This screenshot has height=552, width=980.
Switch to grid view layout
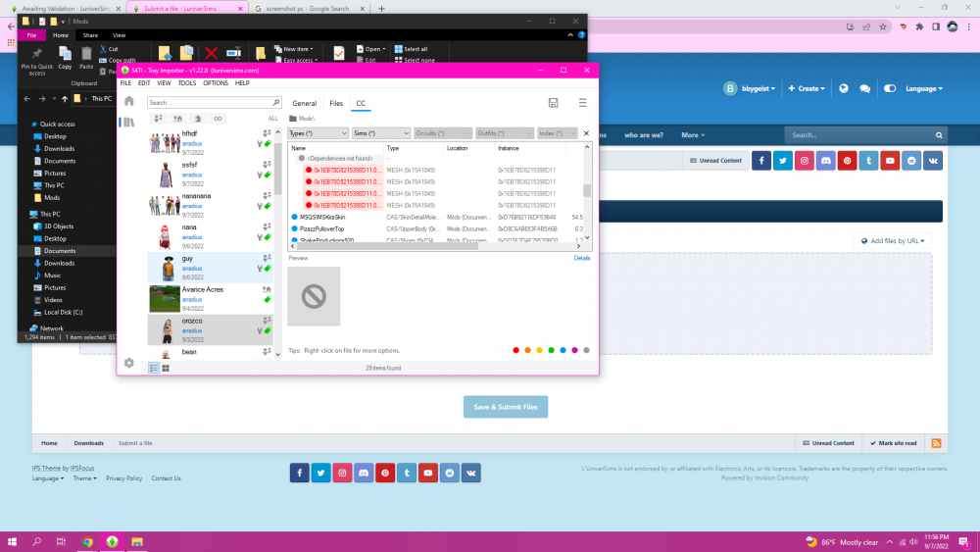(166, 369)
